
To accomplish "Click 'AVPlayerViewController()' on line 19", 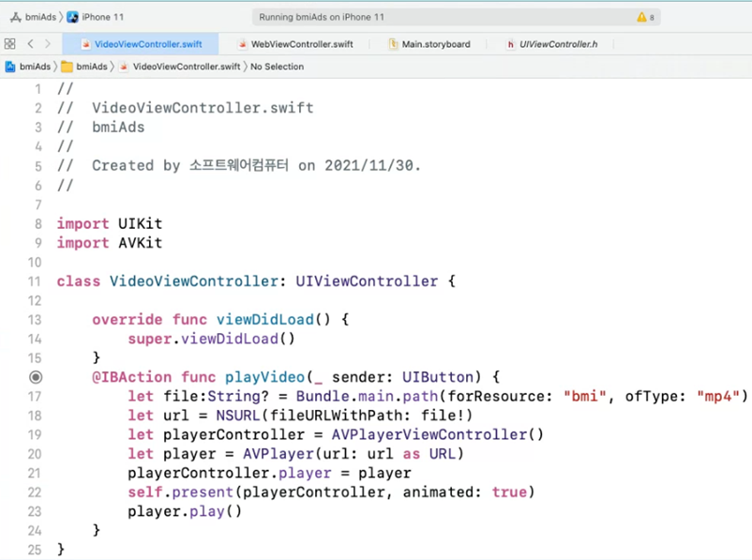I will point(437,434).
